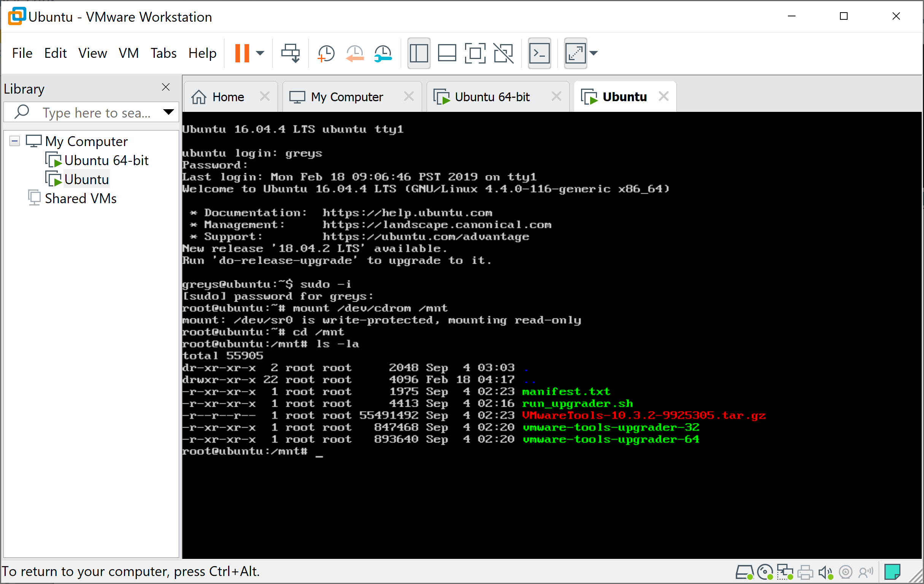Select Ubuntu 64-bit in the library tree
The width and height of the screenshot is (924, 584).
(106, 160)
